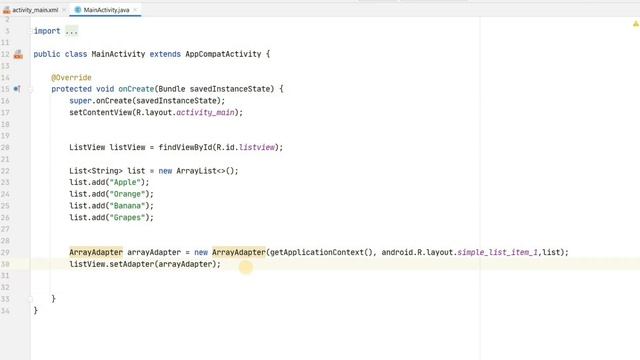This screenshot has width=640, height=360.
Task: Click 'setContentView' on line 17
Action: 100,112
